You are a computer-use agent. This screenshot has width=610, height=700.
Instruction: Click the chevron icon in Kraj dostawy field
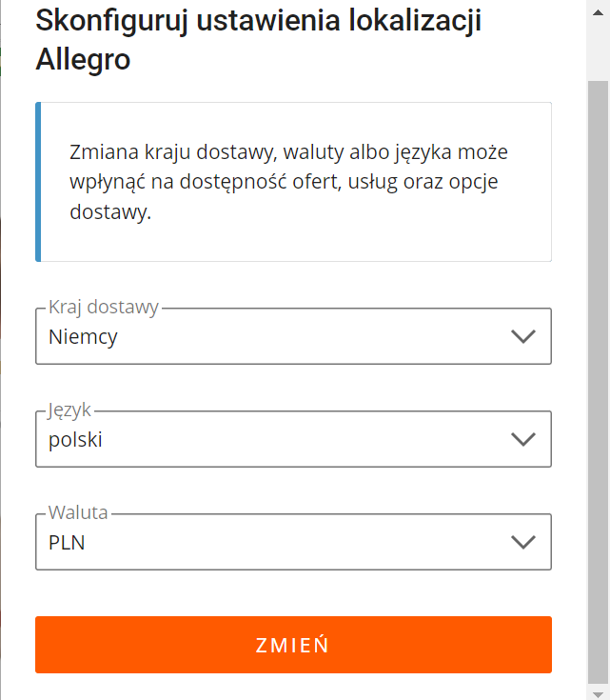pos(523,336)
